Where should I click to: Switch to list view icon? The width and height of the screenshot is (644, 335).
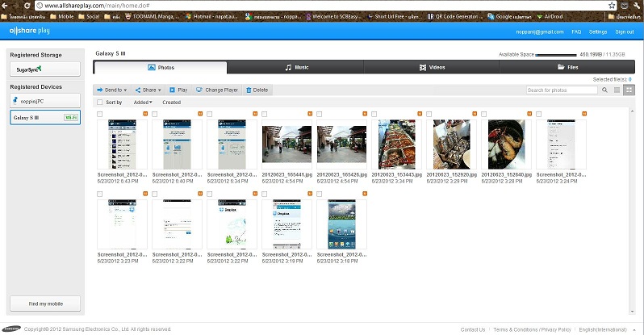tap(617, 90)
